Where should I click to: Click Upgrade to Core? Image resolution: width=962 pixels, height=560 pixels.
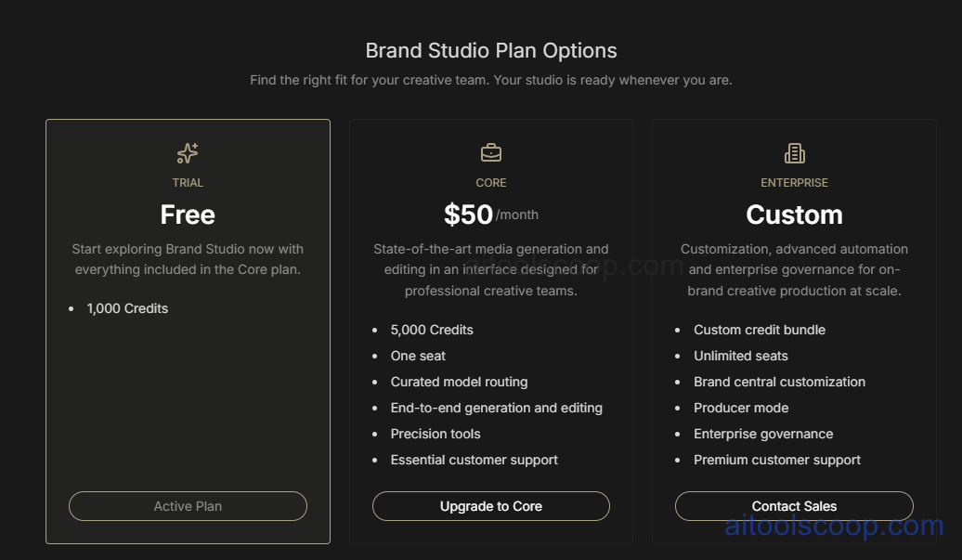click(x=490, y=506)
